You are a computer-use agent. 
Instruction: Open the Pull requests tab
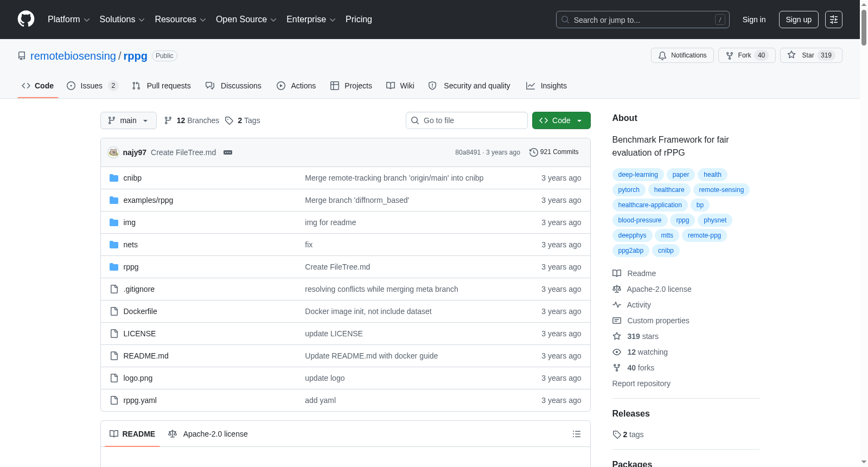point(162,86)
